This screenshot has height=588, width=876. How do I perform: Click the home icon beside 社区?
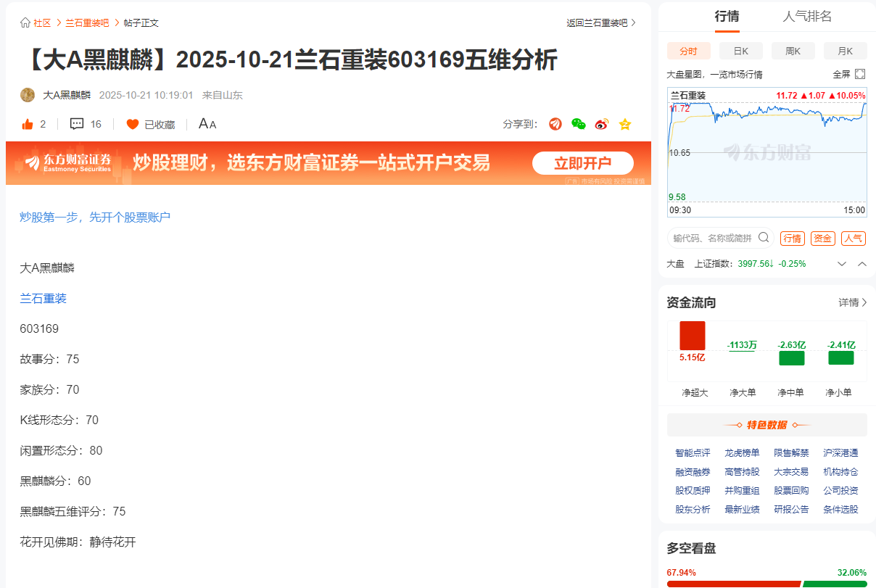click(25, 23)
